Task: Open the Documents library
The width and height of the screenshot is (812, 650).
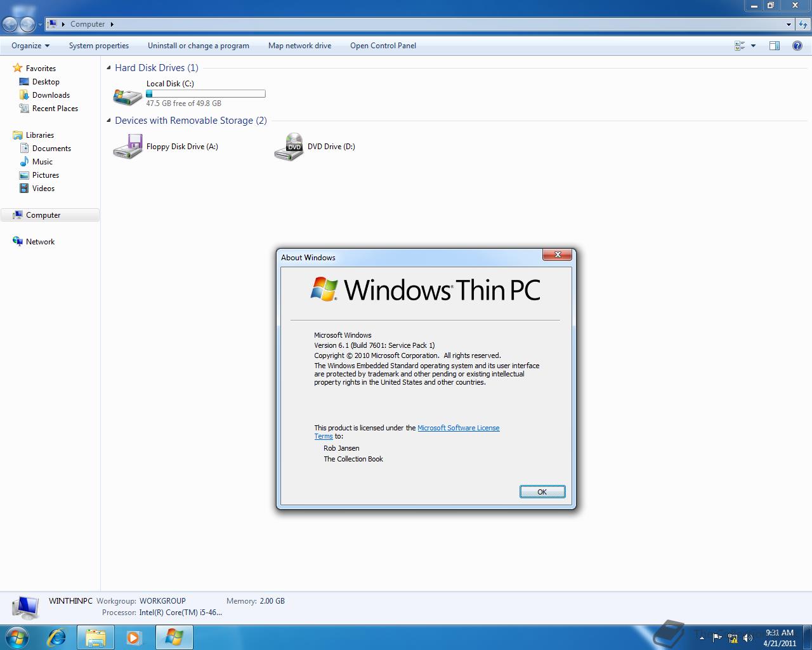Action: point(51,149)
